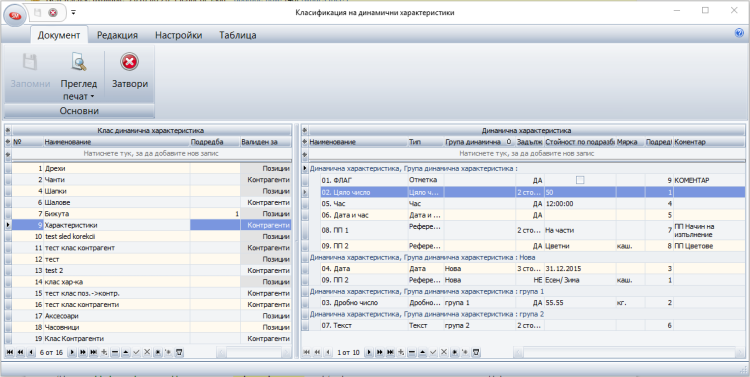Switch to the Редакция tab

coord(117,35)
